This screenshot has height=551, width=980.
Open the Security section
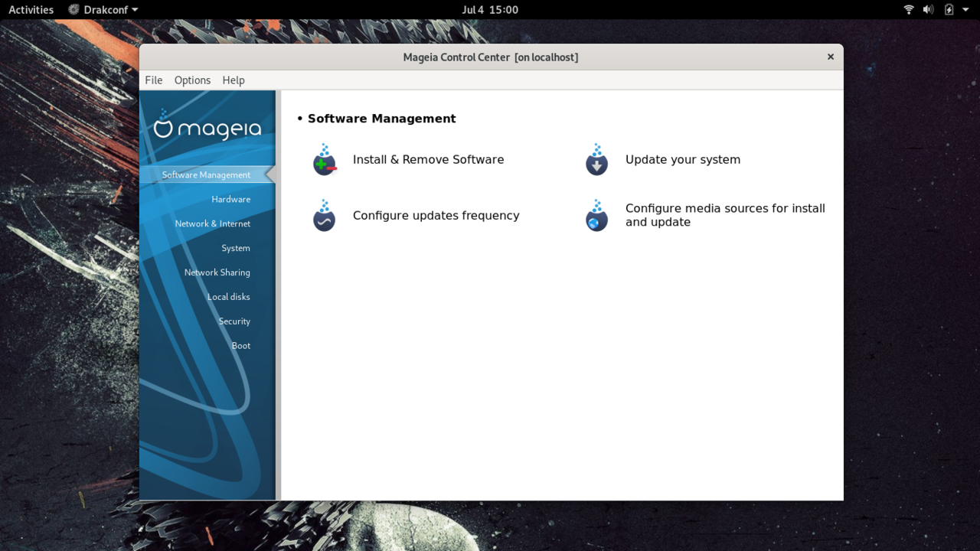pyautogui.click(x=234, y=321)
